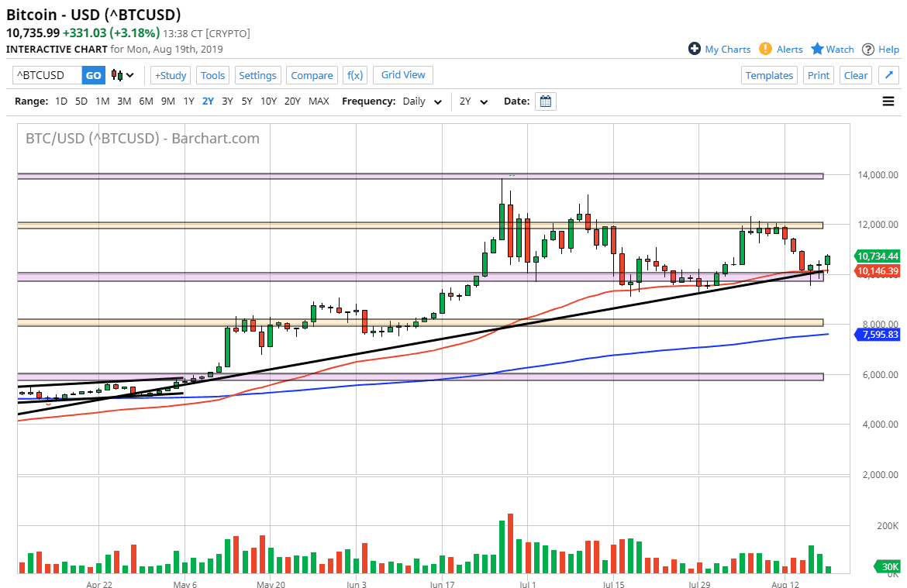Switch to the MAX range
The width and height of the screenshot is (907, 588).
point(319,101)
